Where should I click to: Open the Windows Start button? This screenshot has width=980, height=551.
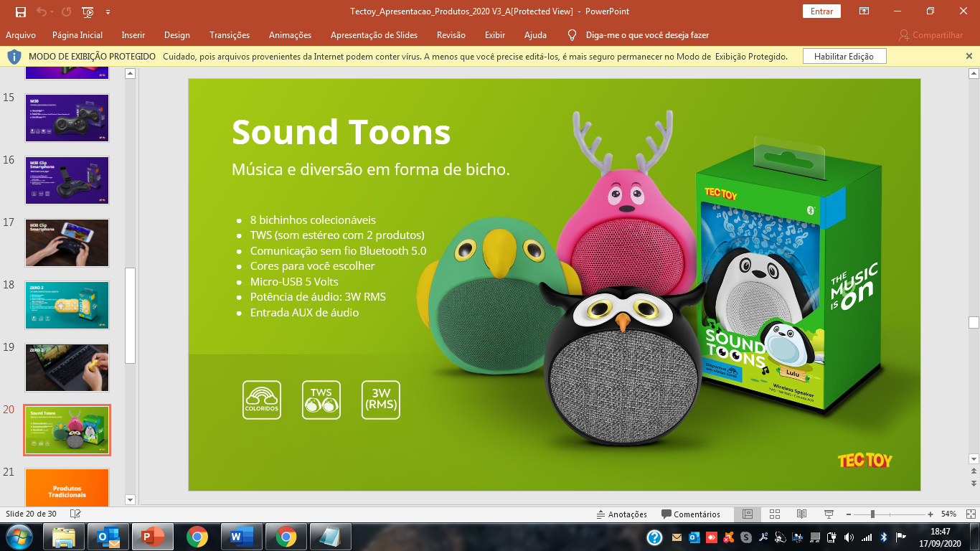pyautogui.click(x=19, y=537)
